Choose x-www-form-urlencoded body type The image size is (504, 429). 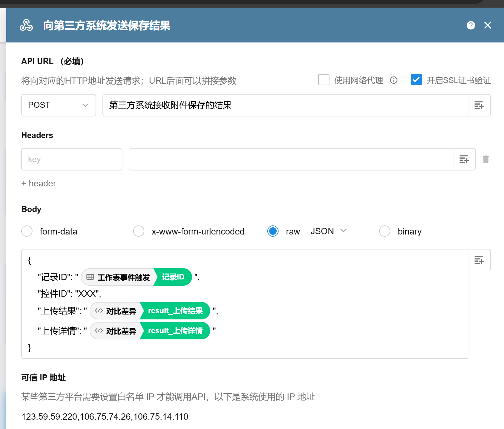(139, 231)
